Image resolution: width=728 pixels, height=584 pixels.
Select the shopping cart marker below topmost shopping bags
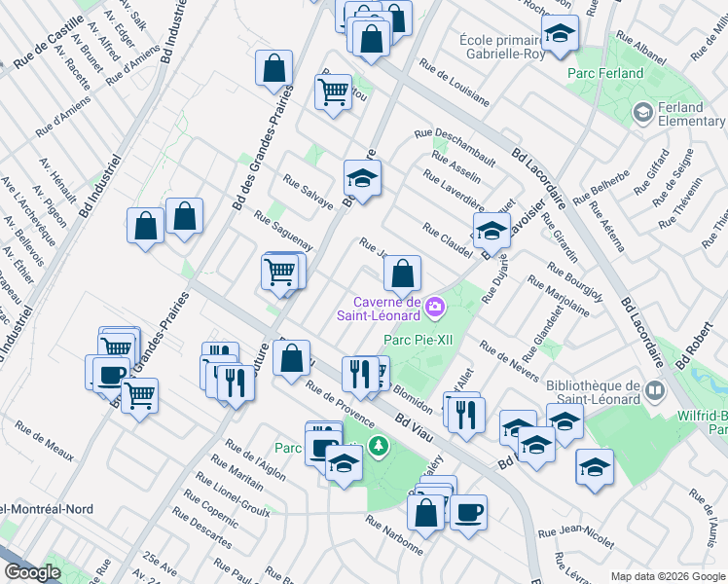tap(334, 92)
